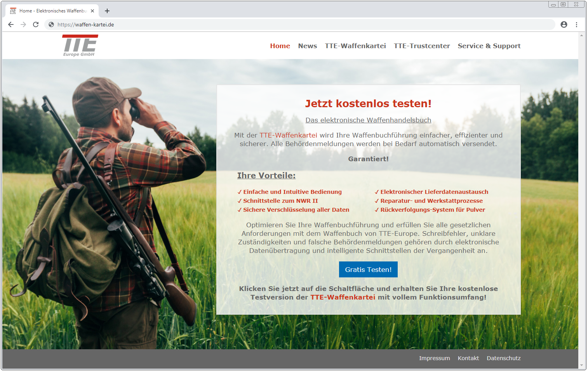
Task: Click the Gratis Testen! button
Action: pyautogui.click(x=368, y=270)
